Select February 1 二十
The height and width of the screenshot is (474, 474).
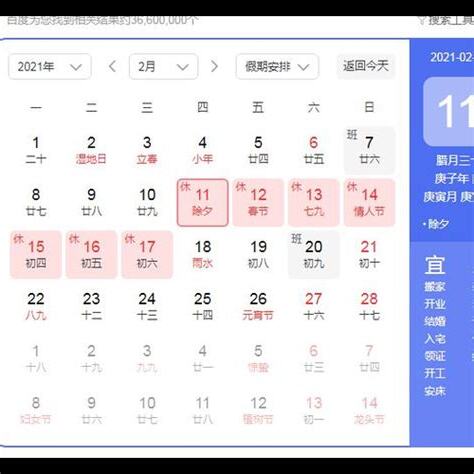coord(36,150)
